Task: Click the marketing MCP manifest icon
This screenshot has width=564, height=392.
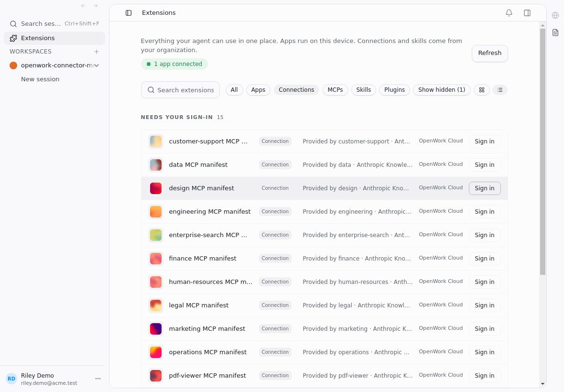Action: pyautogui.click(x=156, y=329)
